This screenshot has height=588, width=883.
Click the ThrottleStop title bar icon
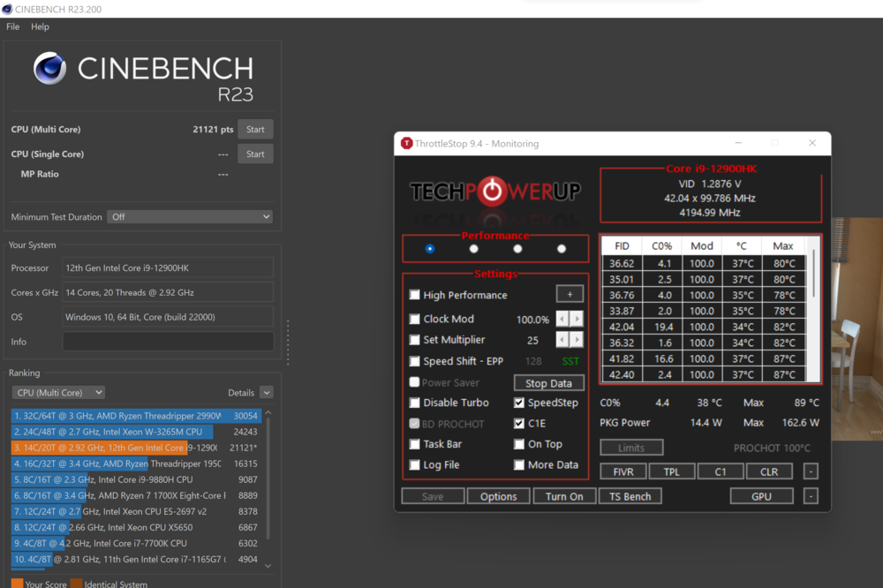point(406,143)
